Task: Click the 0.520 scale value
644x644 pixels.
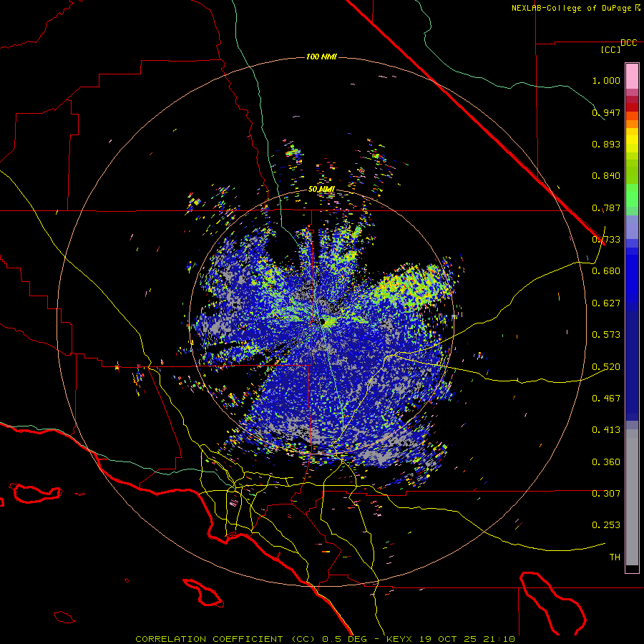Action: [606, 367]
